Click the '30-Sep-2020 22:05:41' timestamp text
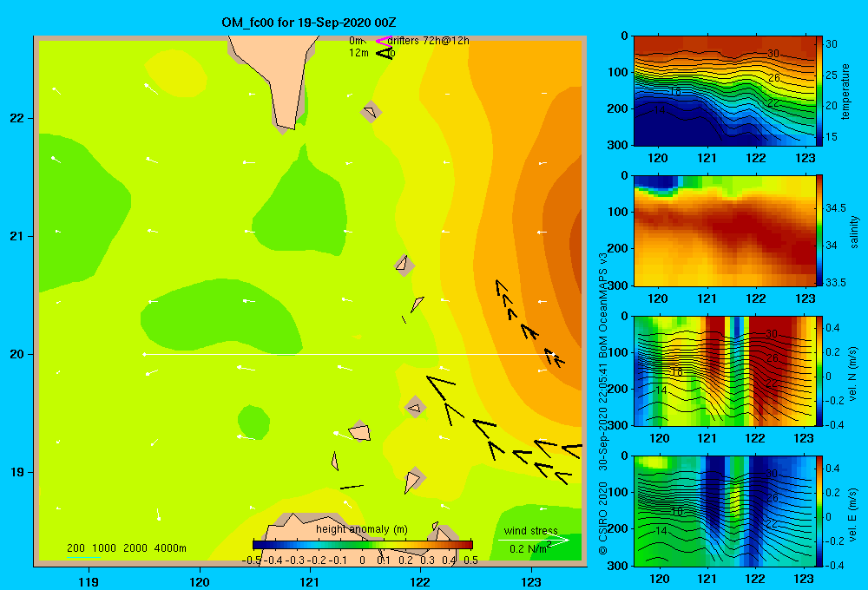This screenshot has height=590, width=868. (603, 418)
